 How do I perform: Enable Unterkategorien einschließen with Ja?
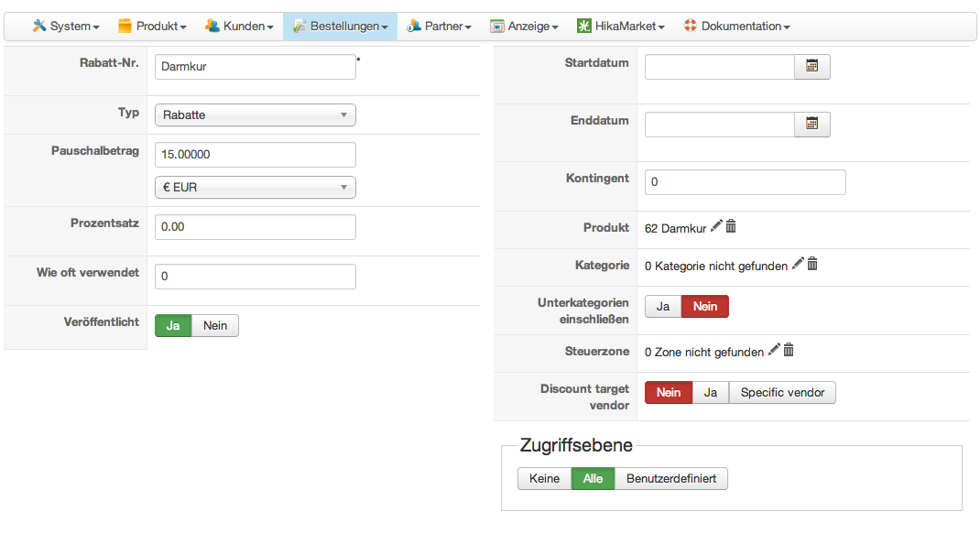tap(663, 306)
